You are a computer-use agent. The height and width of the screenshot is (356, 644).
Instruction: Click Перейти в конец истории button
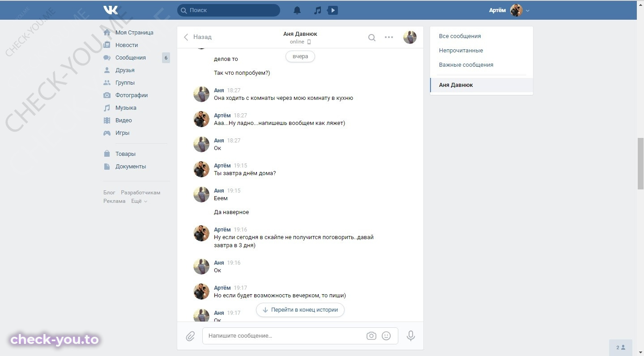(x=300, y=310)
